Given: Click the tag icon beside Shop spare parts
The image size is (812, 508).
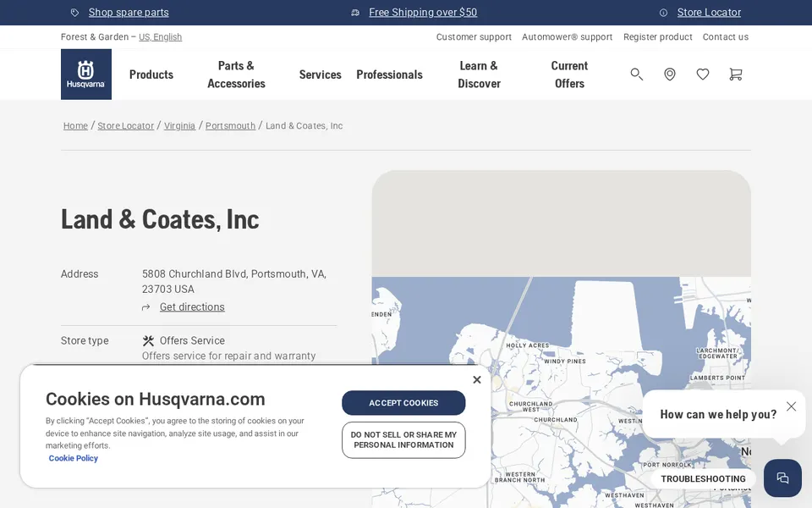Looking at the screenshot, I should pos(74,13).
